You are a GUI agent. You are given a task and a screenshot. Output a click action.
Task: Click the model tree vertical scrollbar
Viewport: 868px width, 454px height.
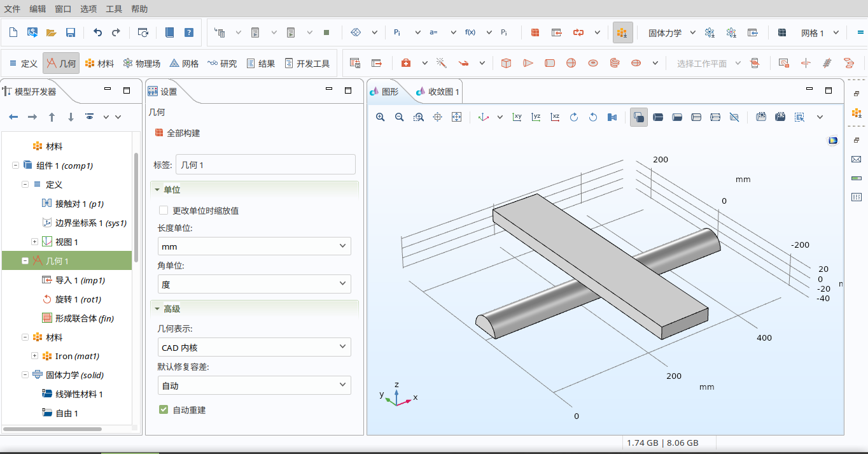point(136,204)
